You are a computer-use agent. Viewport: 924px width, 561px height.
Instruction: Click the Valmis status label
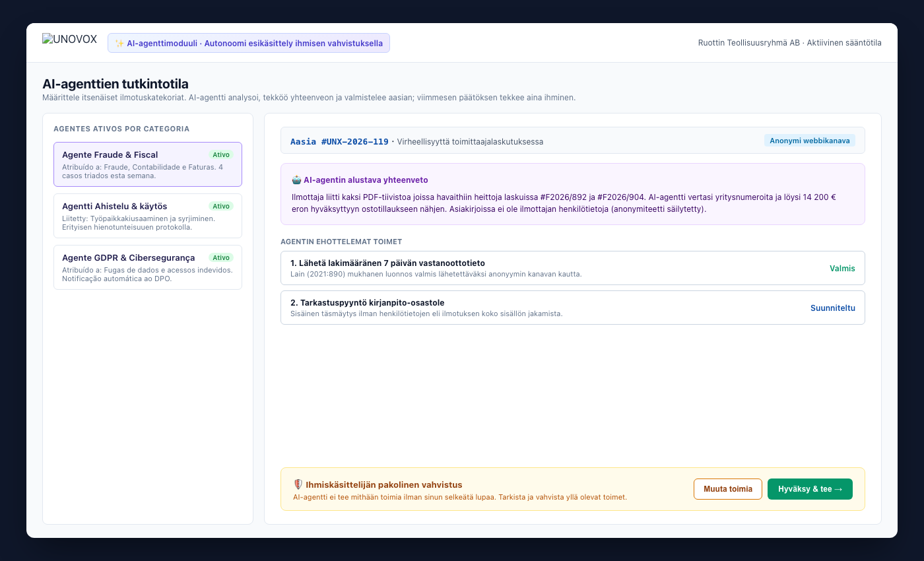[842, 269]
